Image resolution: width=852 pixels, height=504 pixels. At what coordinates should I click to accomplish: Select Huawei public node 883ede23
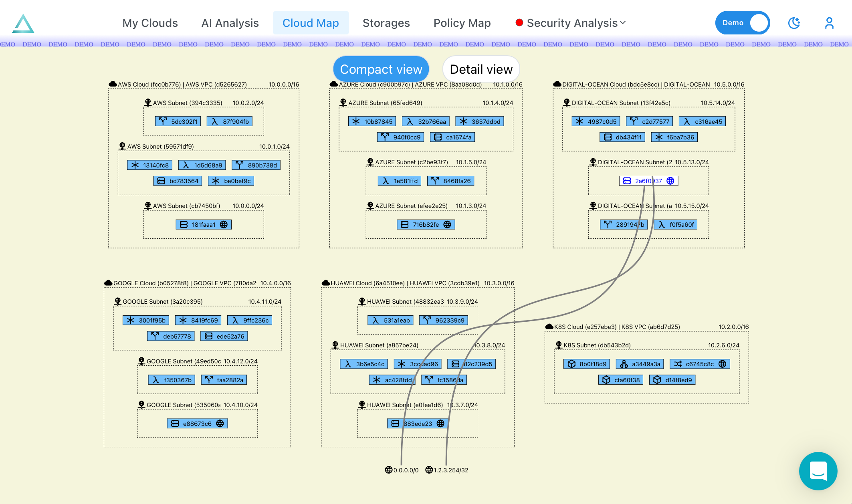pos(418,424)
